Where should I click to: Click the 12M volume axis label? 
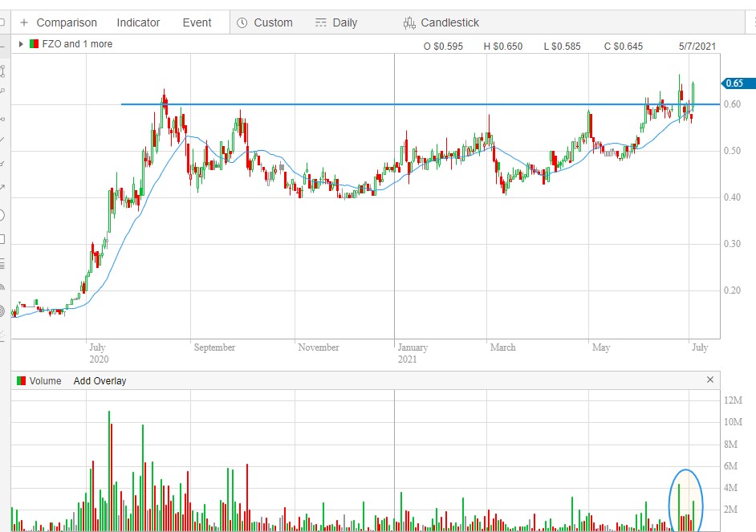click(733, 400)
